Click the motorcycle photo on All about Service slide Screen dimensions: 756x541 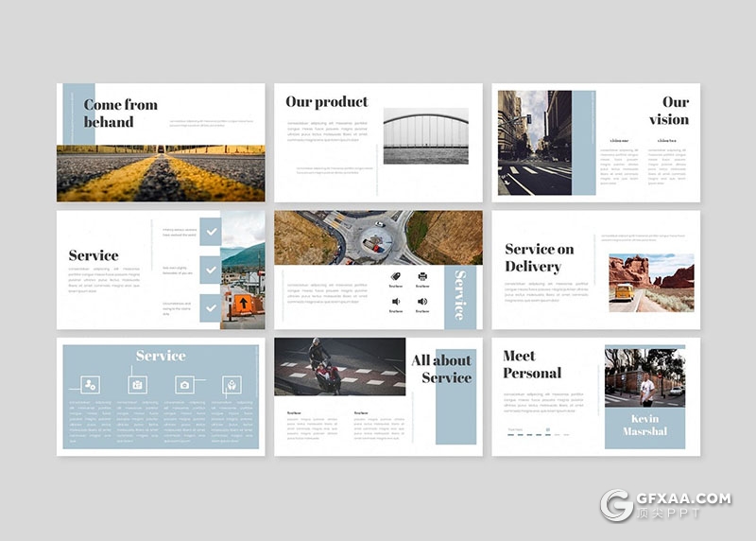[x=339, y=366]
